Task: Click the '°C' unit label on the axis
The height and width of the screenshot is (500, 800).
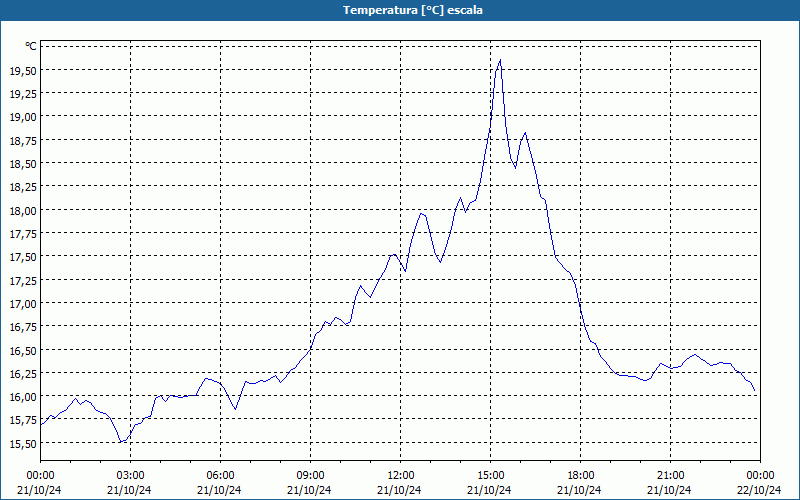Action: tap(31, 46)
